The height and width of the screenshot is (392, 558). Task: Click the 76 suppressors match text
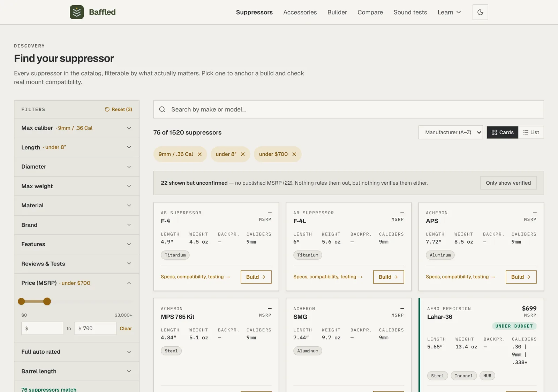coord(49,389)
